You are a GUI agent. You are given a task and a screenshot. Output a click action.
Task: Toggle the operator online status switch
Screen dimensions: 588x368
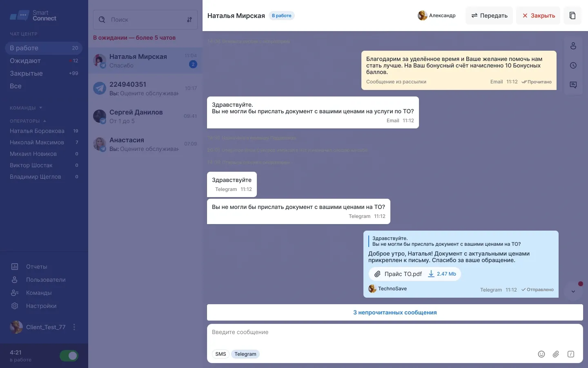point(69,356)
